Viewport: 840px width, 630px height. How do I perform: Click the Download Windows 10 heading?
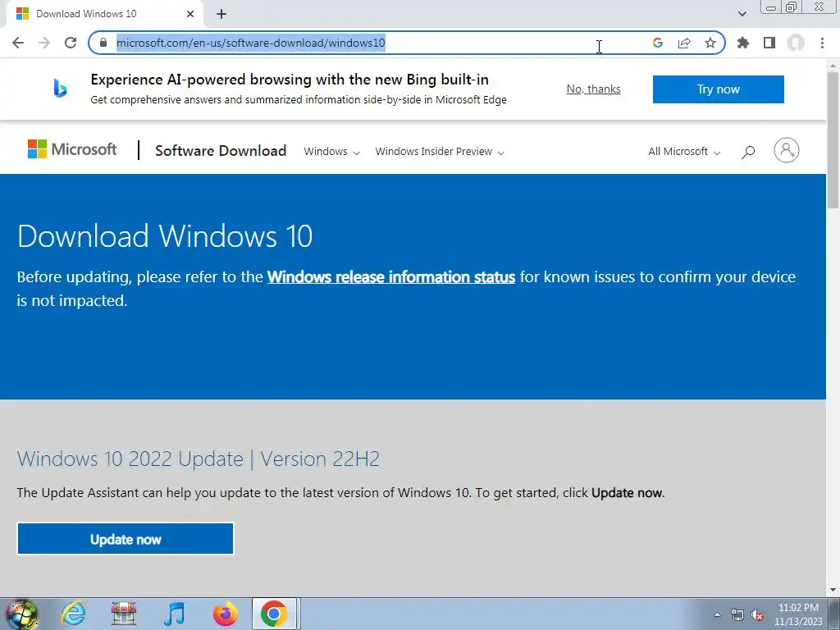[x=164, y=235]
